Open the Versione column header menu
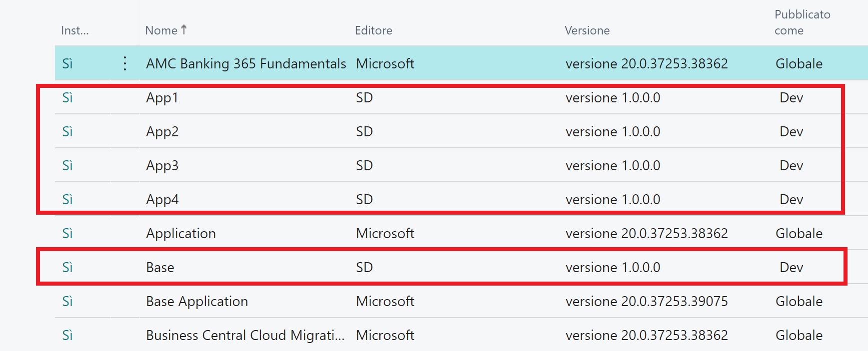The width and height of the screenshot is (868, 351). (587, 30)
